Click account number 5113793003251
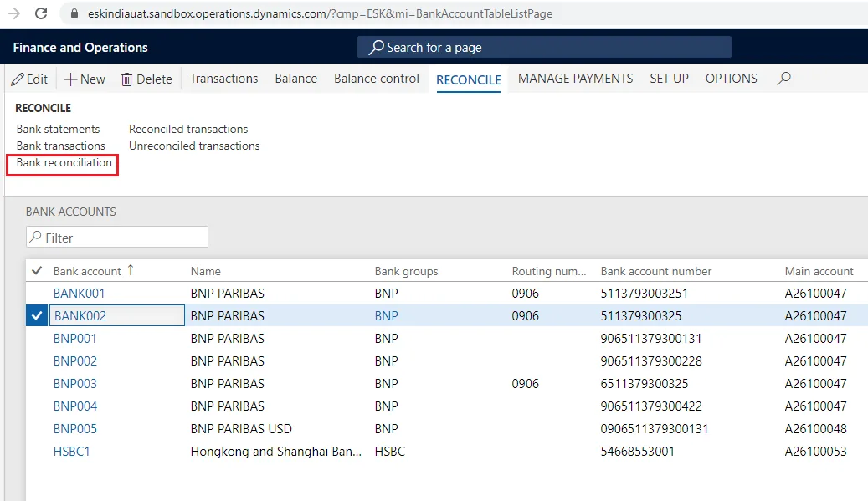Viewport: 868px width, 501px height. pyautogui.click(x=644, y=293)
